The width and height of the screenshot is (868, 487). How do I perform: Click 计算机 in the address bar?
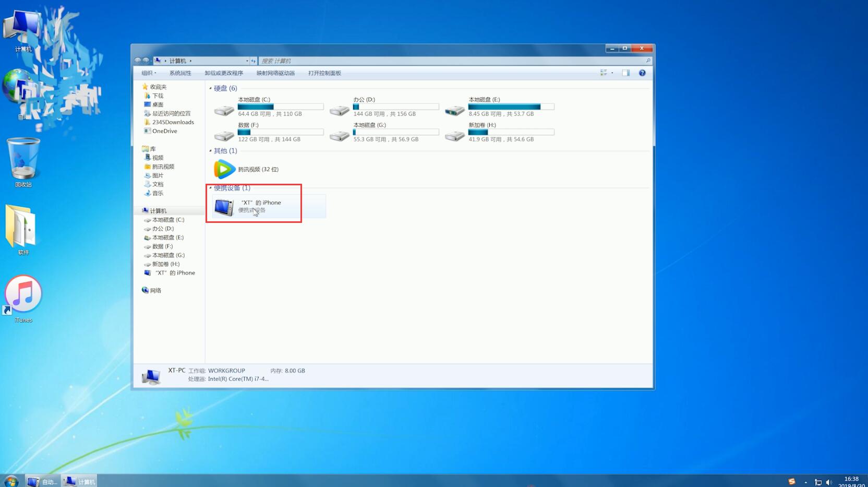(x=177, y=61)
